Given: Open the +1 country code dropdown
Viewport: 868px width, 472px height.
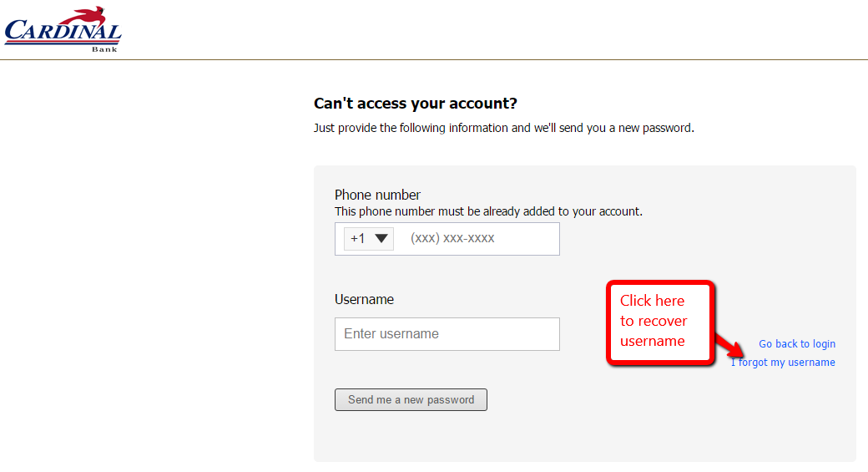Looking at the screenshot, I should pyautogui.click(x=369, y=239).
